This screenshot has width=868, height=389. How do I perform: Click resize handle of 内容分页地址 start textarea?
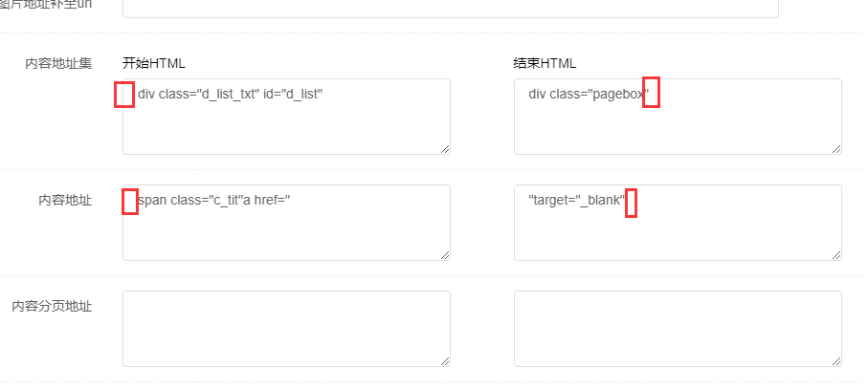pos(444,360)
